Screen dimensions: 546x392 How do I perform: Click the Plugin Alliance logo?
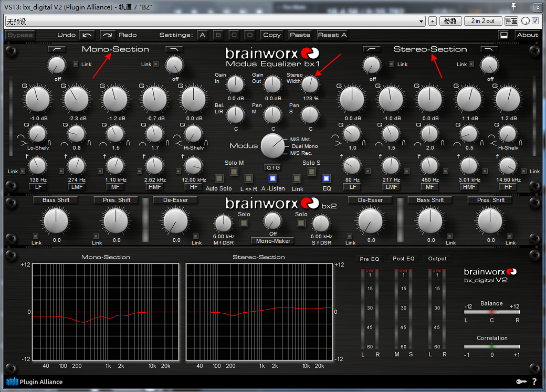click(x=35, y=382)
